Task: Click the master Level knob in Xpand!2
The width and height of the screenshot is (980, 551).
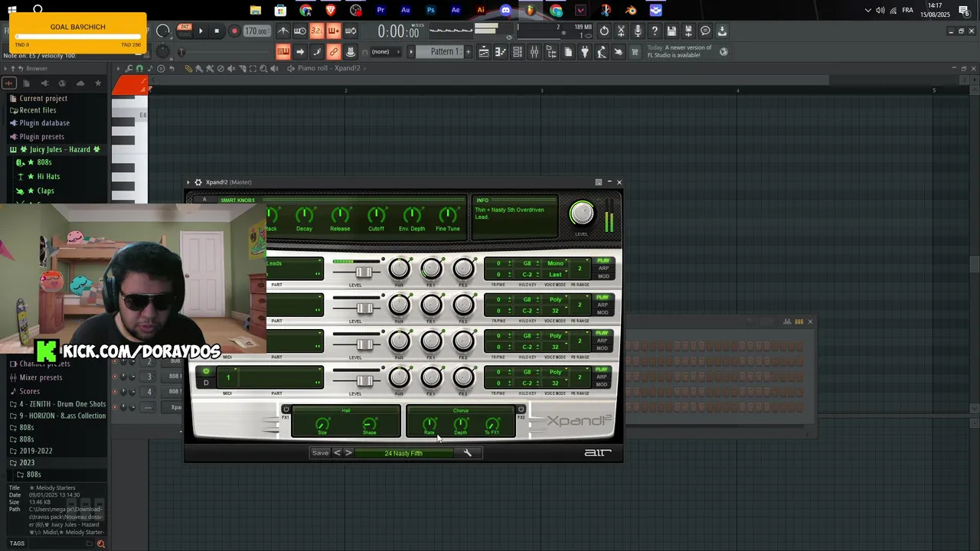Action: pos(582,214)
